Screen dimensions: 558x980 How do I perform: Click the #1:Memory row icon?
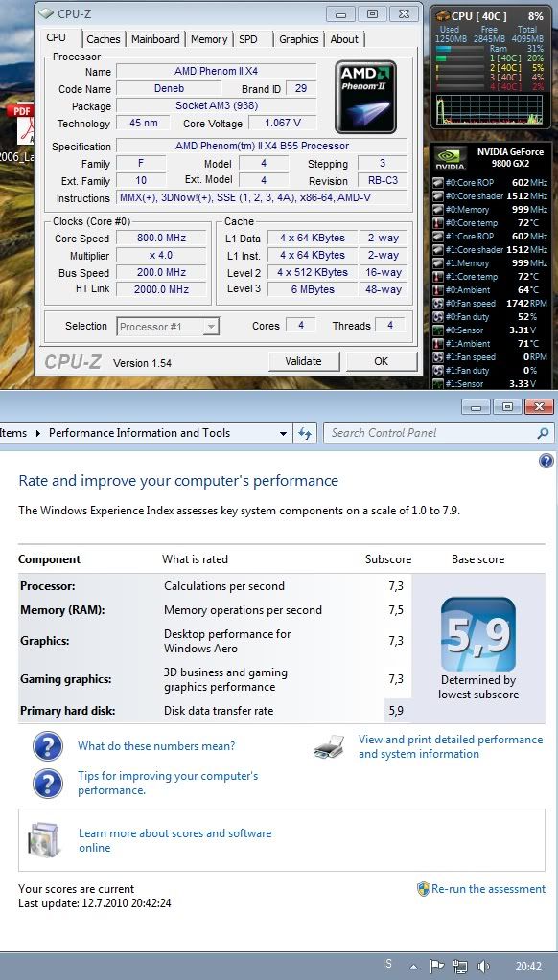pyautogui.click(x=438, y=263)
